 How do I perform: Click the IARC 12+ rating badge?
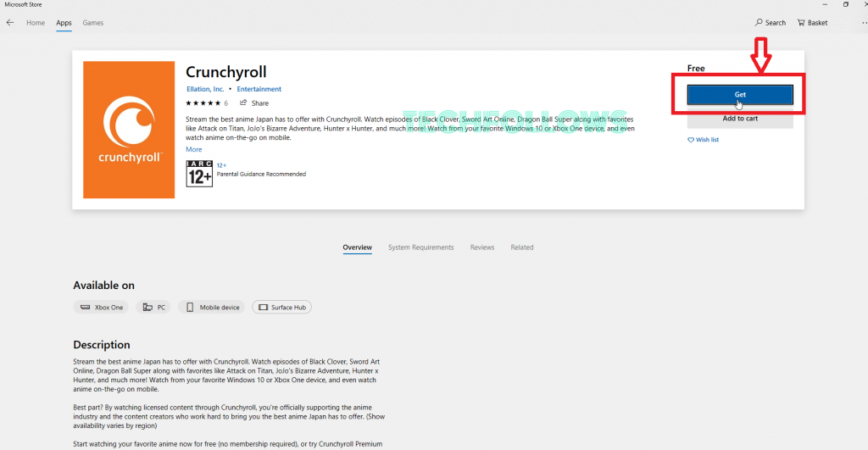(x=199, y=173)
